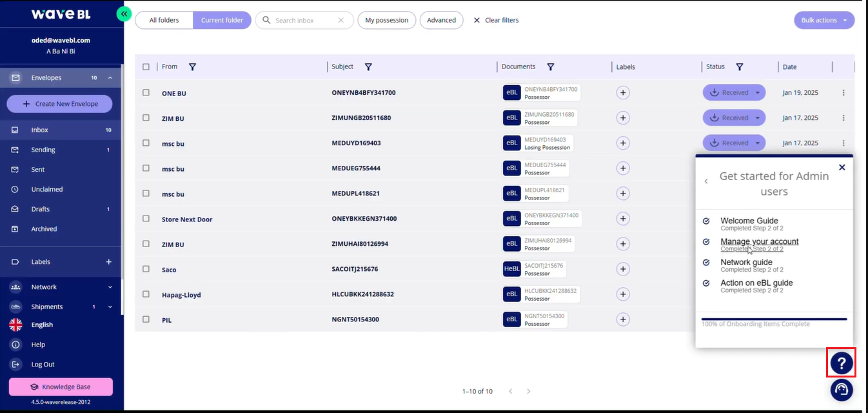Expand the Network sidebar section

[x=110, y=287]
